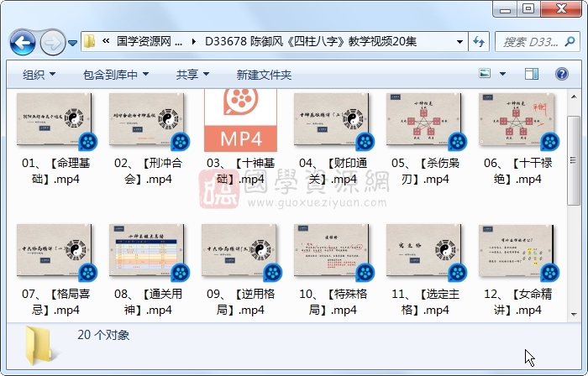Image resolution: width=588 pixels, height=376 pixels.
Task: Click the vertical scrollbar thumb
Action: click(574, 160)
